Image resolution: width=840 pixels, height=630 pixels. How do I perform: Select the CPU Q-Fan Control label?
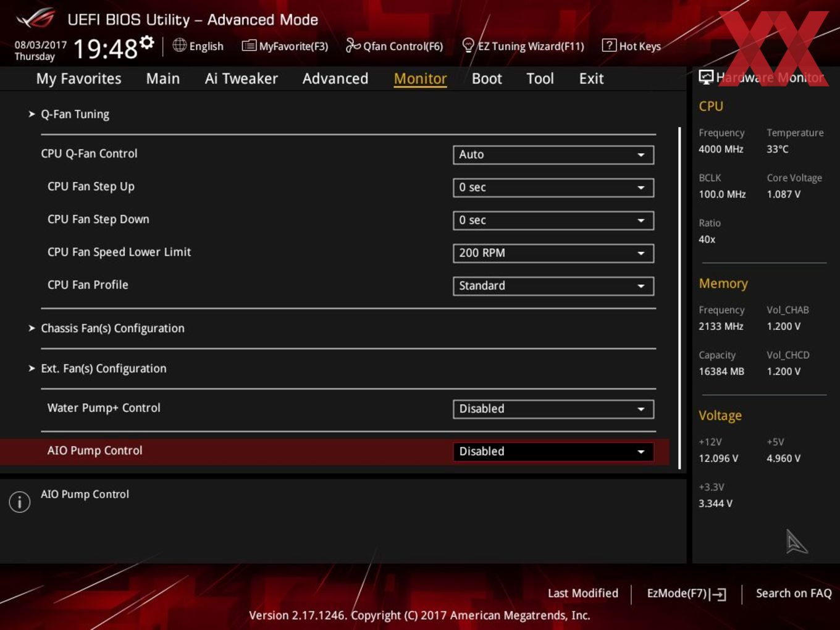coord(89,154)
